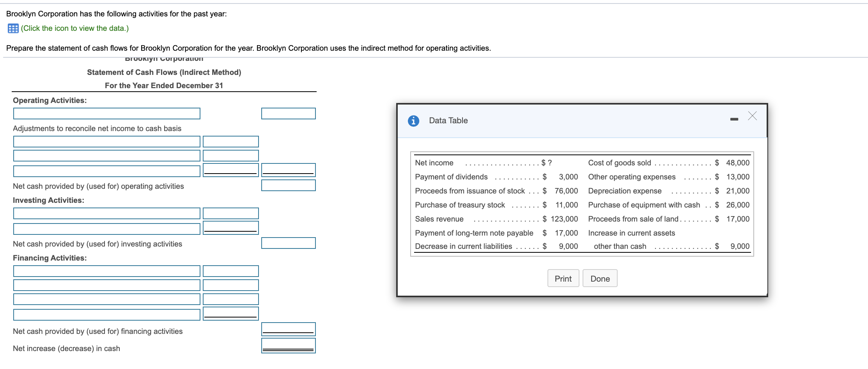Click the net increase (decrease) in cash field
This screenshot has width=868, height=369.
click(289, 346)
